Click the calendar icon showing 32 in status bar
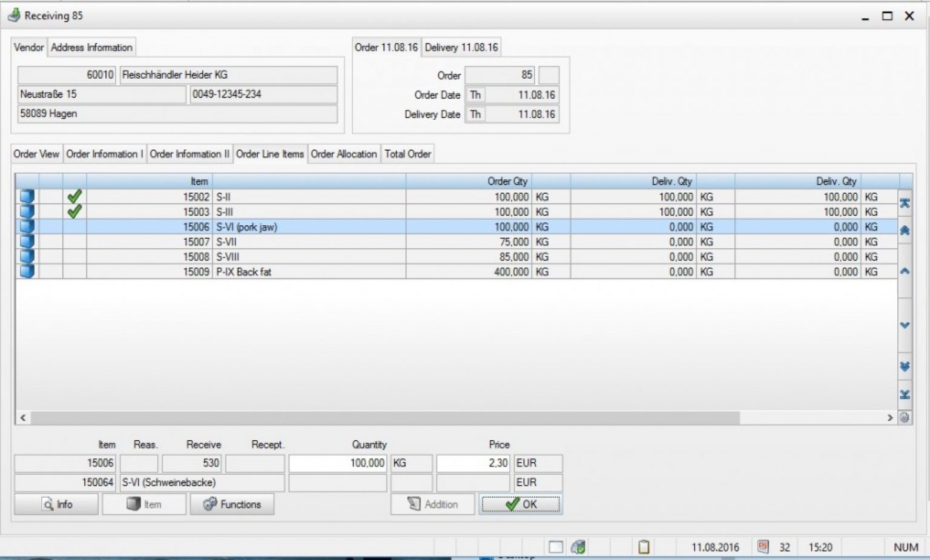 (x=763, y=547)
